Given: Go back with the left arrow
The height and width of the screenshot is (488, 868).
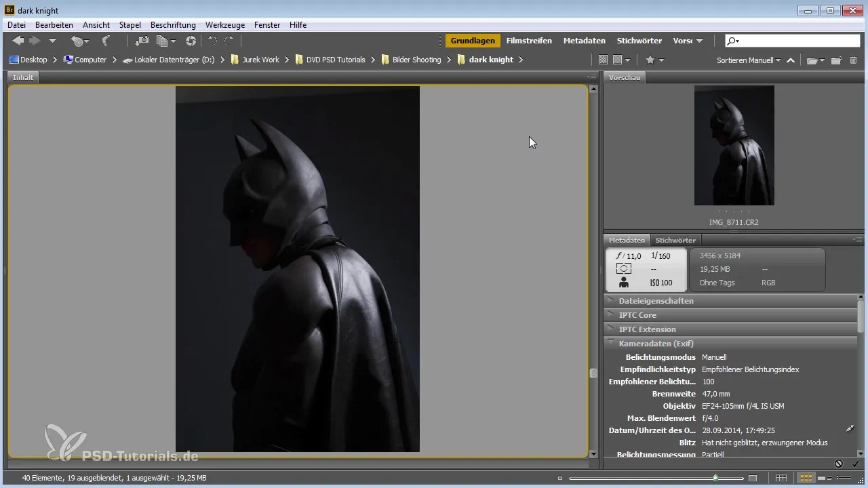Looking at the screenshot, I should coord(18,41).
